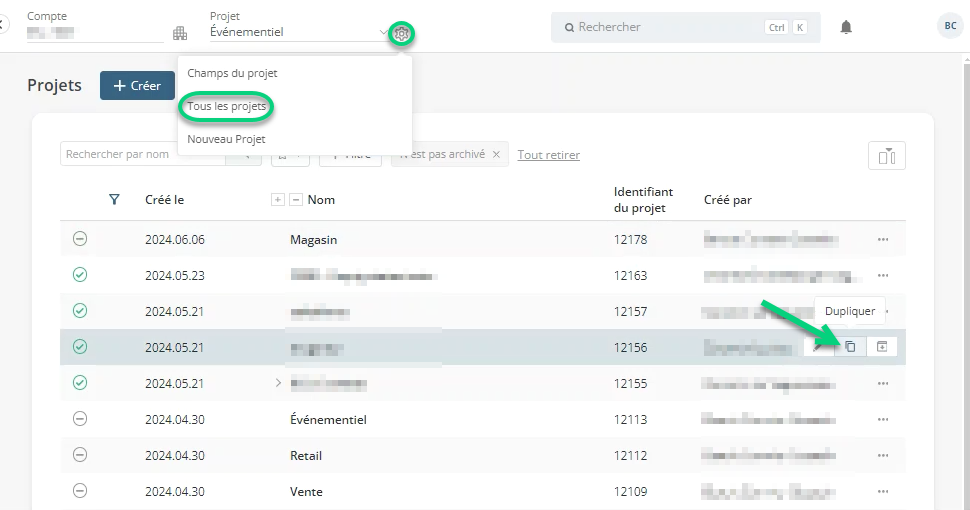970x510 pixels.
Task: Open the three-dot menu on row 12155
Action: [883, 384]
